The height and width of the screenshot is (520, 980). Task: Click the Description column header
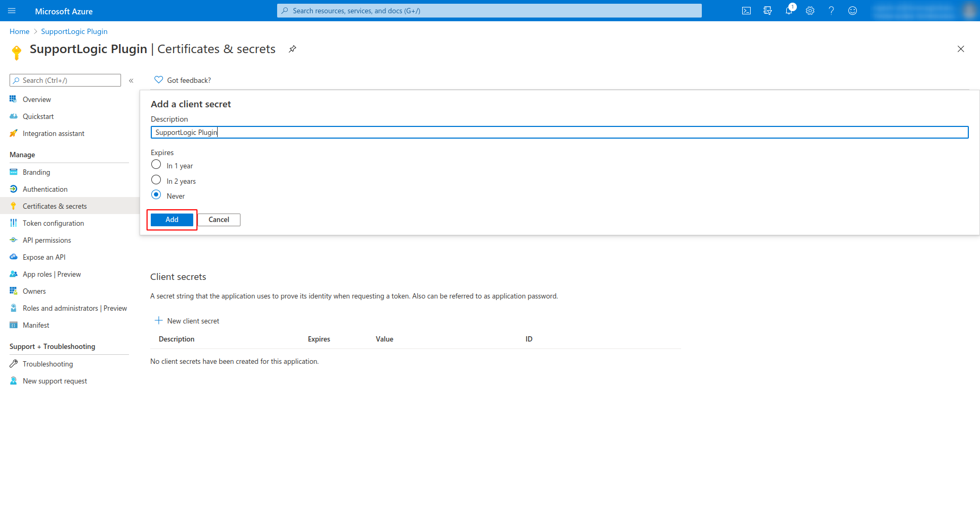coord(176,339)
